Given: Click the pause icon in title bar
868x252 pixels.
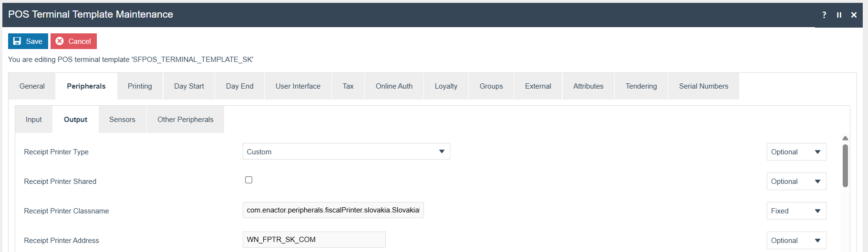Looking at the screenshot, I should (x=839, y=15).
